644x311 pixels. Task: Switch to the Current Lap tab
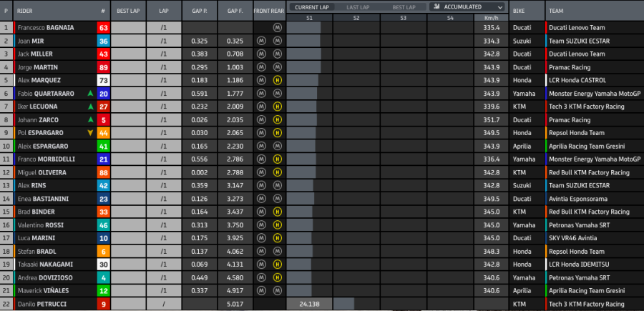[x=311, y=6]
